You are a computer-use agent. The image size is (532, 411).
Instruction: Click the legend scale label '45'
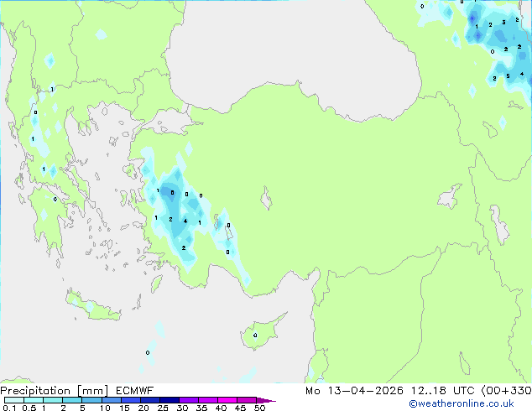tap(240, 408)
